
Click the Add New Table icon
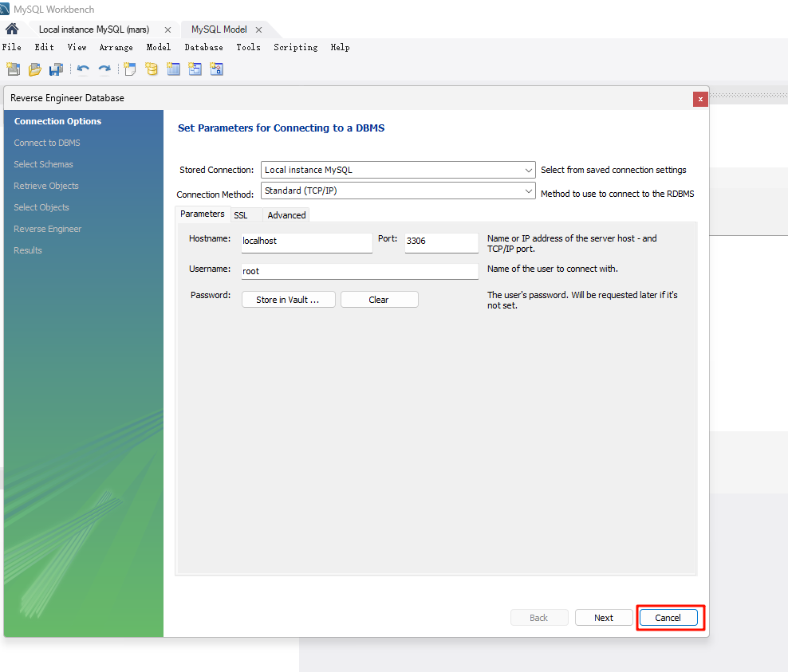click(173, 69)
